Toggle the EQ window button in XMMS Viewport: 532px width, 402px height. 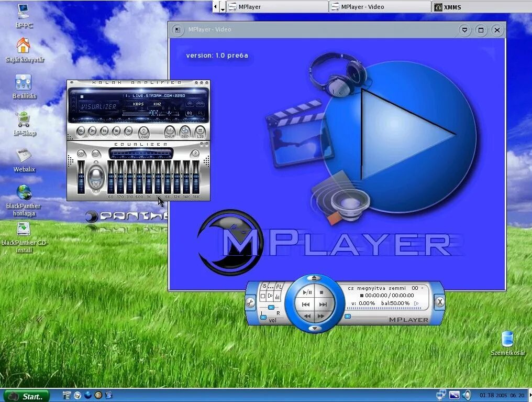click(190, 113)
